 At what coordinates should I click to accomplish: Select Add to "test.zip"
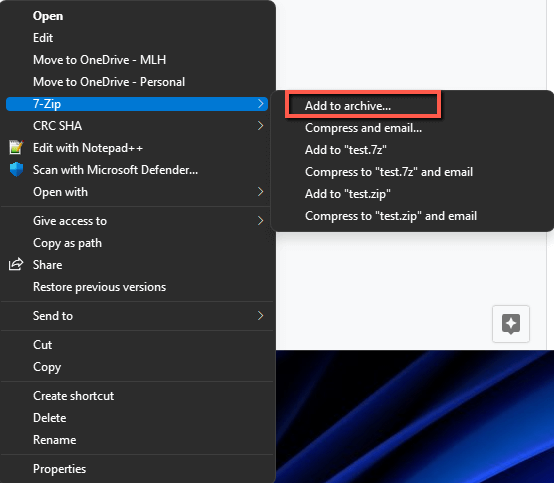[x=348, y=194]
